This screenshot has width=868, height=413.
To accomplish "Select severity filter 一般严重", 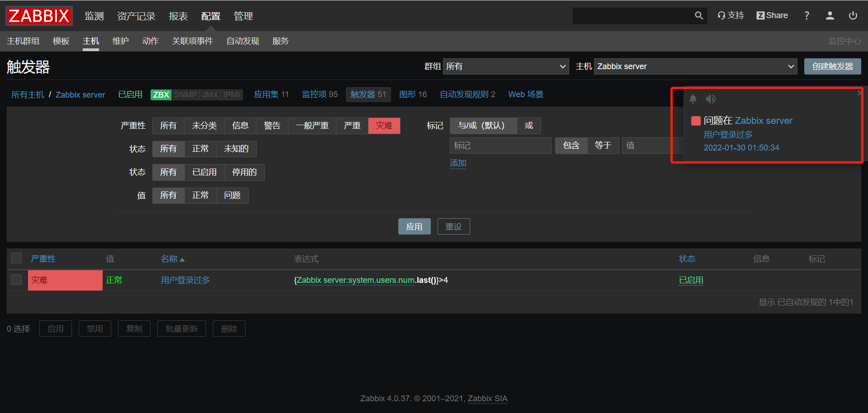I will click(312, 126).
